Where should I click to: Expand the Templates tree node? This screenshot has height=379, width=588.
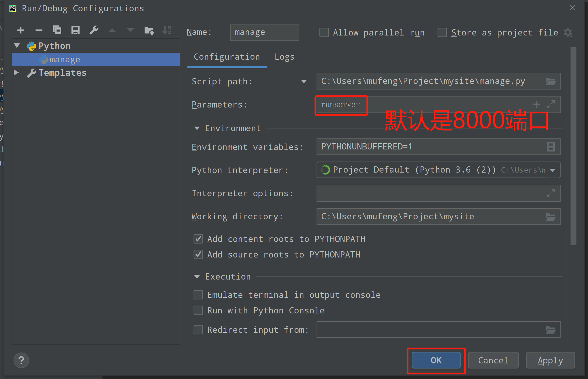(x=16, y=73)
